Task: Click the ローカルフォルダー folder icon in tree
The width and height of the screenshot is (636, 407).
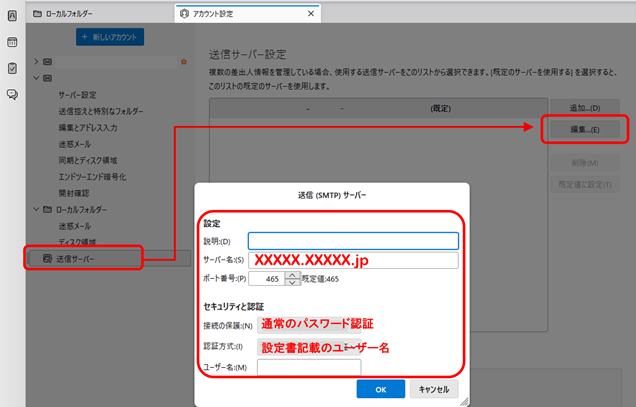Action: (x=47, y=209)
